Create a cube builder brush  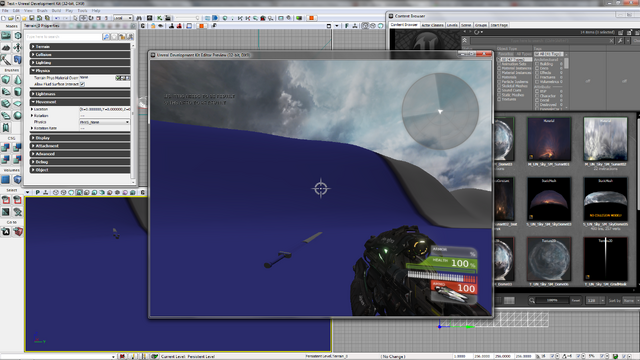pos(6,80)
